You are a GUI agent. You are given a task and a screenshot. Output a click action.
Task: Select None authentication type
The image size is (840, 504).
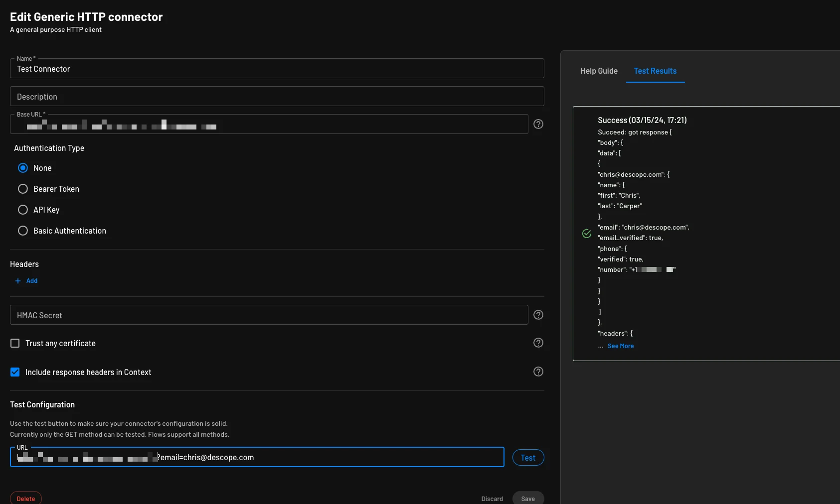click(x=23, y=168)
